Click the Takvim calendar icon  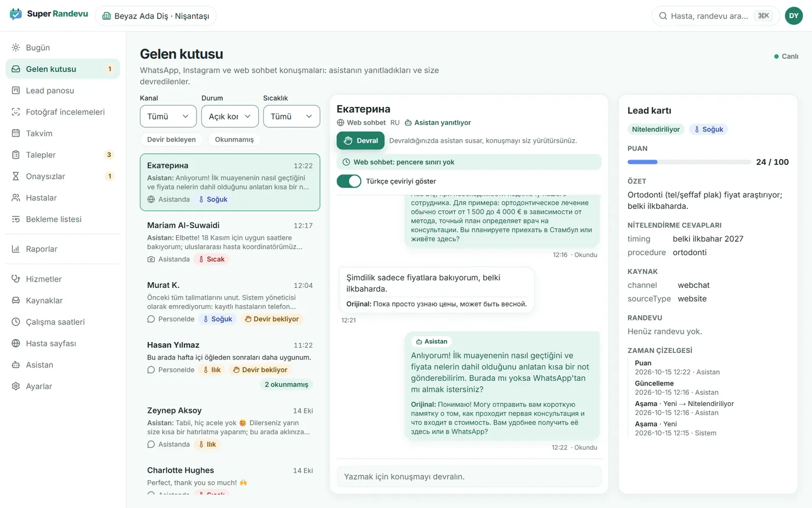coord(16,134)
